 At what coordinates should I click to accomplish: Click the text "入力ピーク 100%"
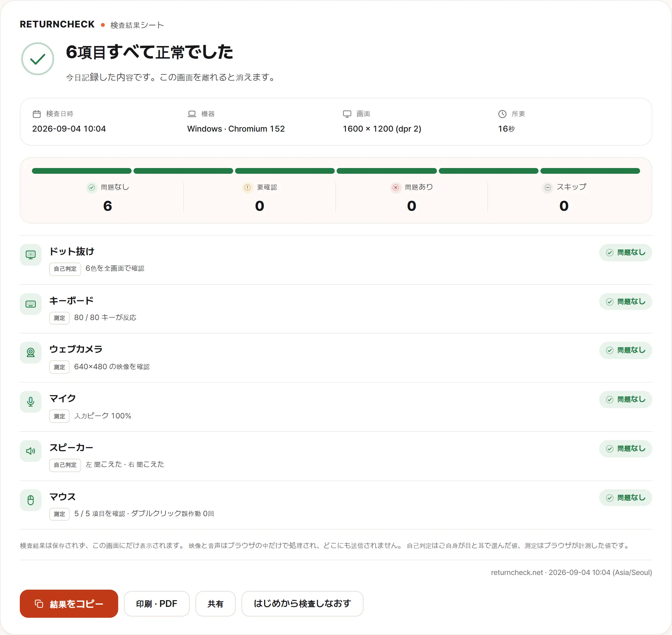[103, 416]
